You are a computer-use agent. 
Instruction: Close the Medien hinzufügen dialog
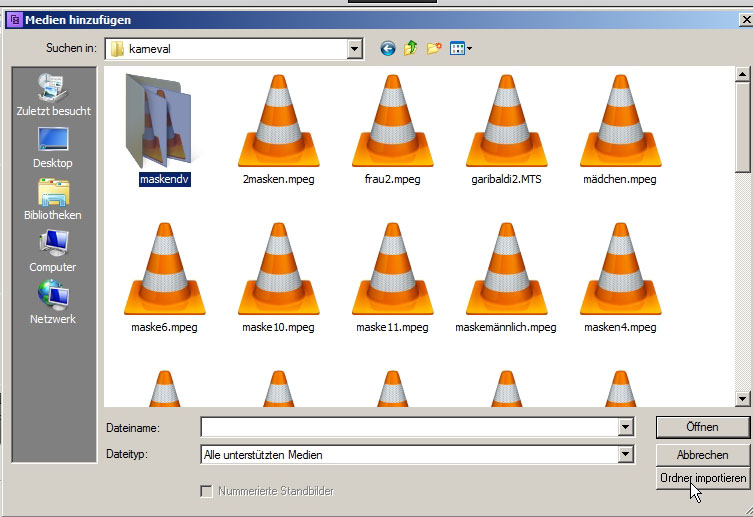pyautogui.click(x=746, y=20)
